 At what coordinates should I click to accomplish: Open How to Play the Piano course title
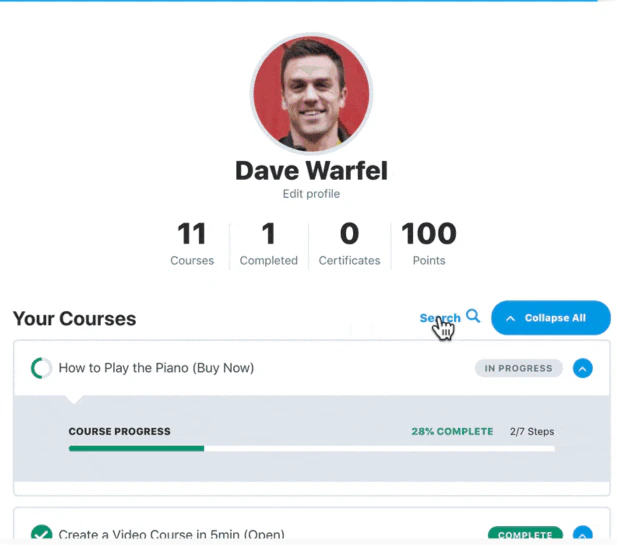pyautogui.click(x=156, y=368)
